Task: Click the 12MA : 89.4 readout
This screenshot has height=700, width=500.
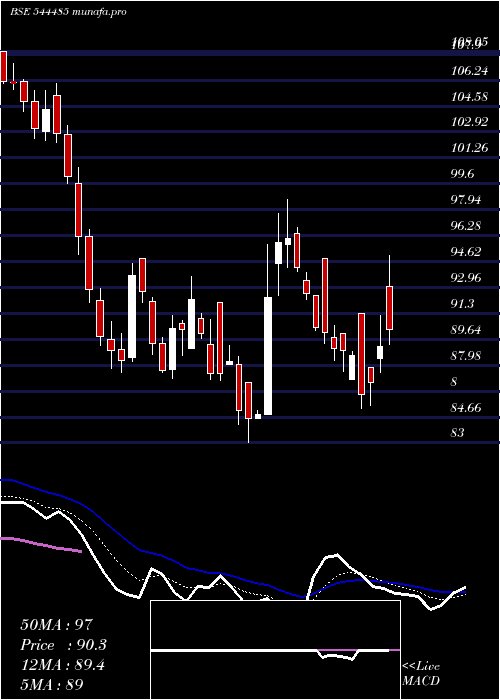Action: pos(62,665)
